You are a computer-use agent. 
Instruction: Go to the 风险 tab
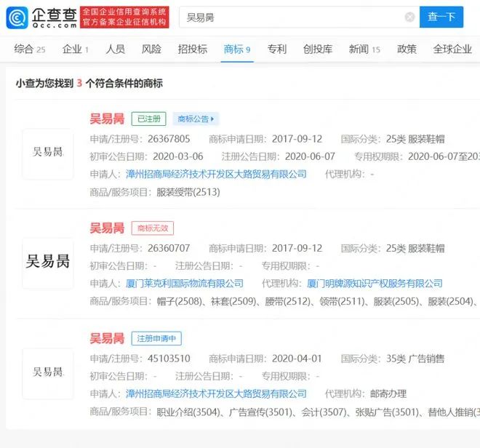pyautogui.click(x=151, y=49)
